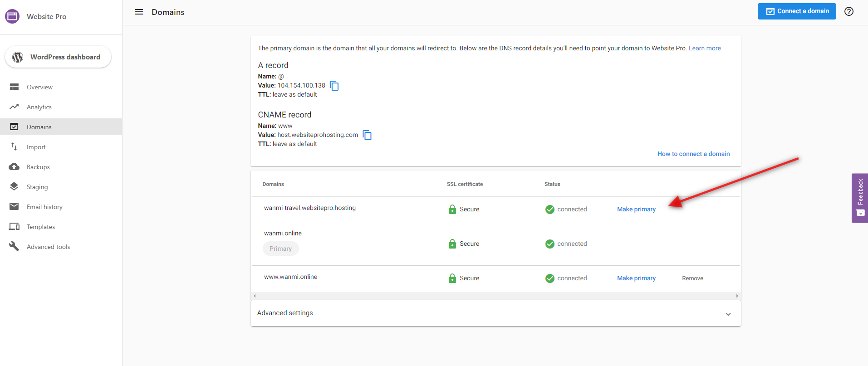Make wanmi-travel.websitepro.hosting primary
868x366 pixels.
pos(636,209)
